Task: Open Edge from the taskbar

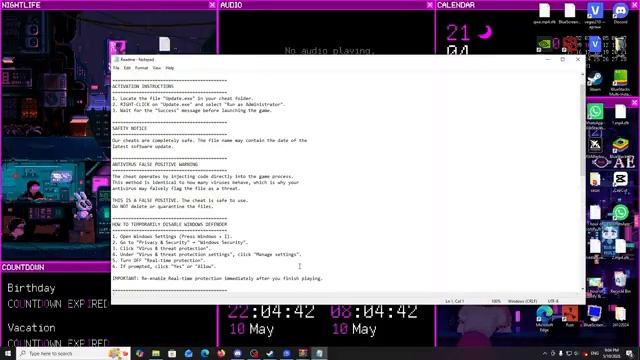Action: coord(205,353)
